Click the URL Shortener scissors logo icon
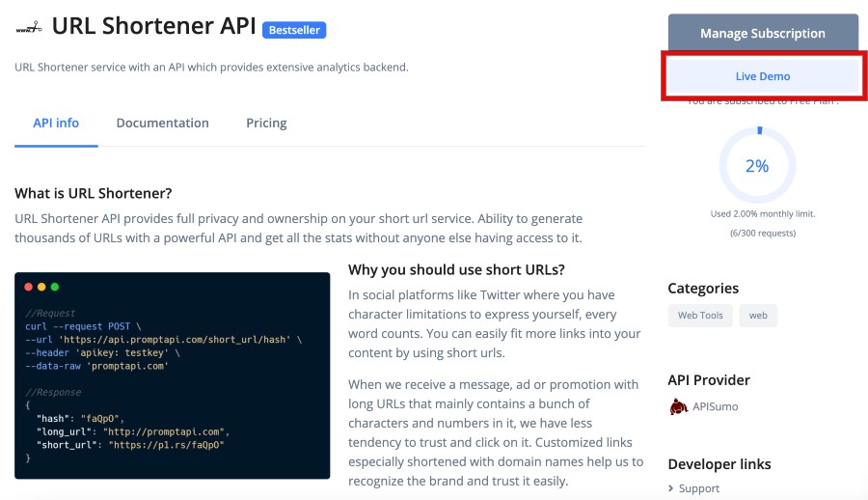Screen dimensions: 868x500 (x=29, y=28)
